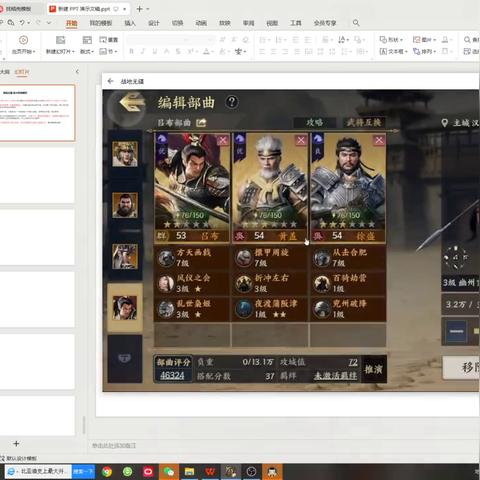Open WPS Office from the taskbar
Image resolution: width=480 pixels, height=480 pixels.
[x=210, y=472]
